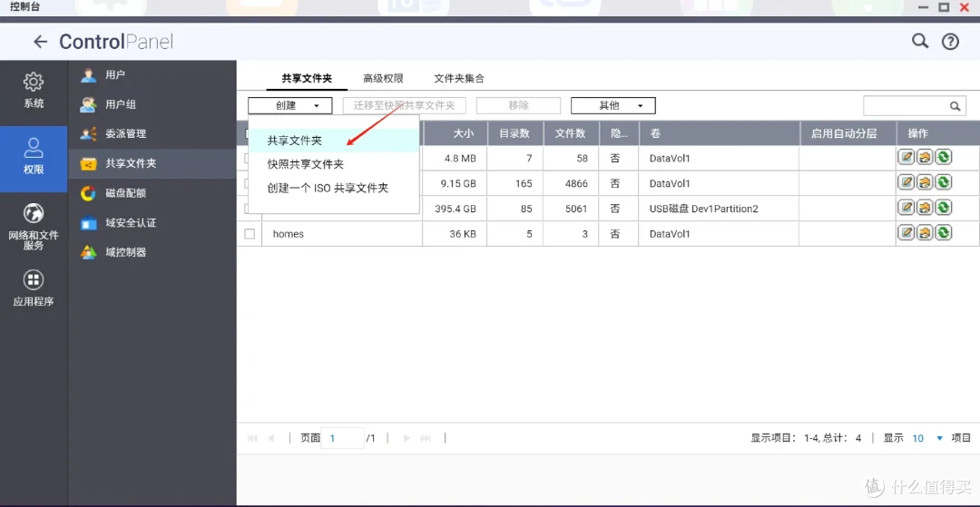Screen dimensions: 980x507
Task: Choose 共享文件夹 from the 创建 menu
Action: 334,141
